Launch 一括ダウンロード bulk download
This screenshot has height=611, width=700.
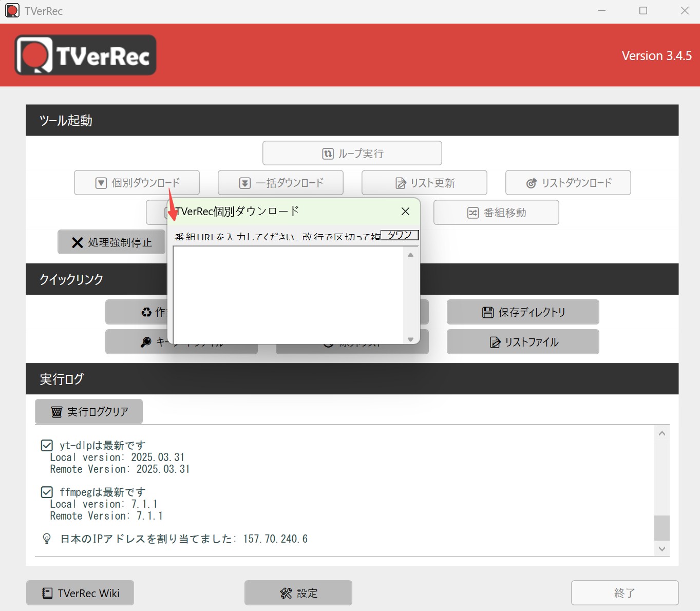pos(280,183)
